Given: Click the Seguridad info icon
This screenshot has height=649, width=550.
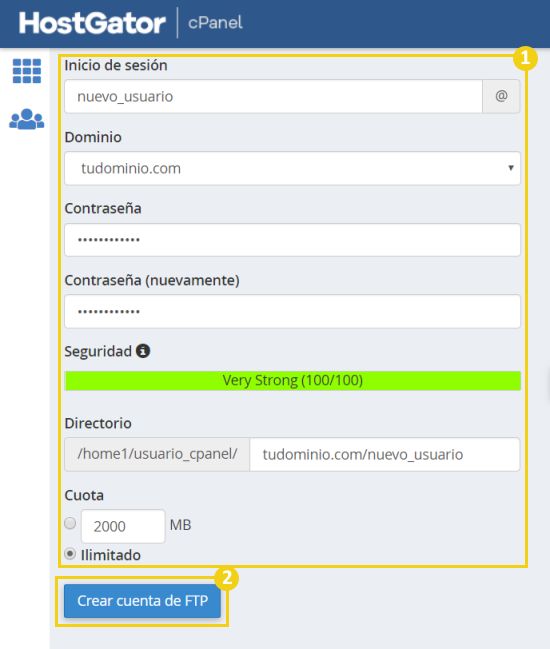Looking at the screenshot, I should click(x=143, y=351).
